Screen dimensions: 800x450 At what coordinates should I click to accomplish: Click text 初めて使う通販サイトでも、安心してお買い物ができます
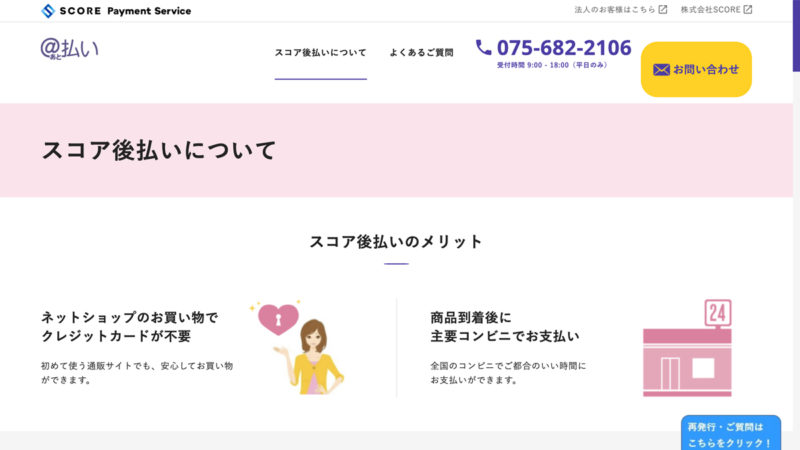click(137, 372)
